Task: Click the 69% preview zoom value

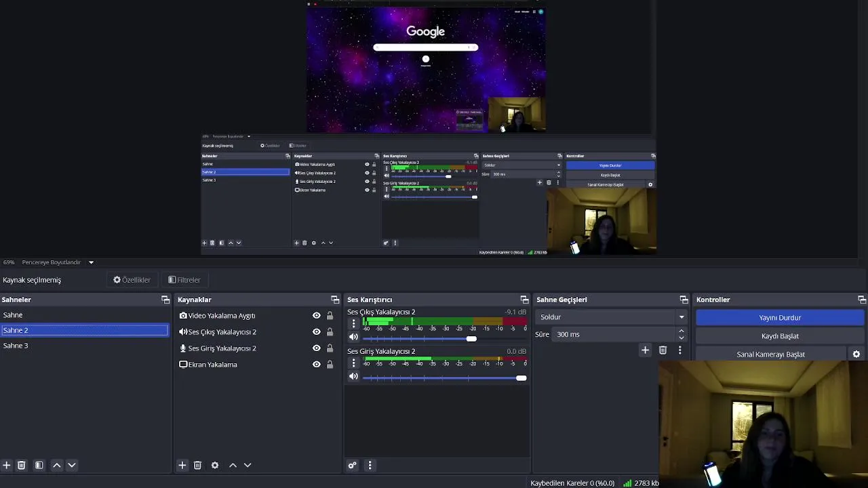Action: (x=8, y=262)
